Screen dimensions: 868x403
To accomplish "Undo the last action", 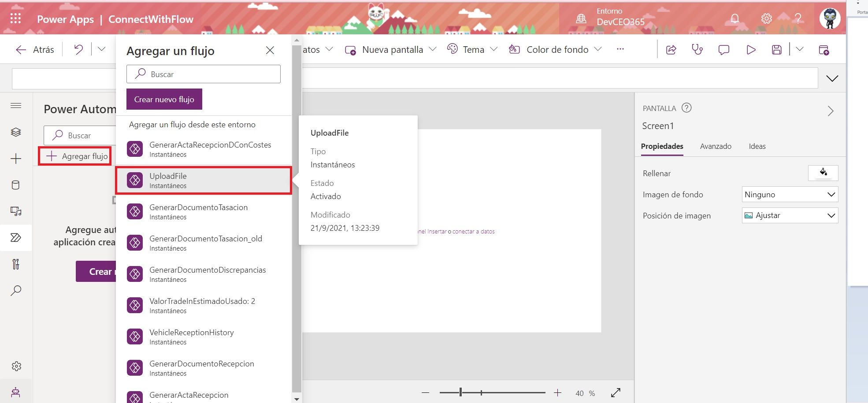I will (78, 49).
